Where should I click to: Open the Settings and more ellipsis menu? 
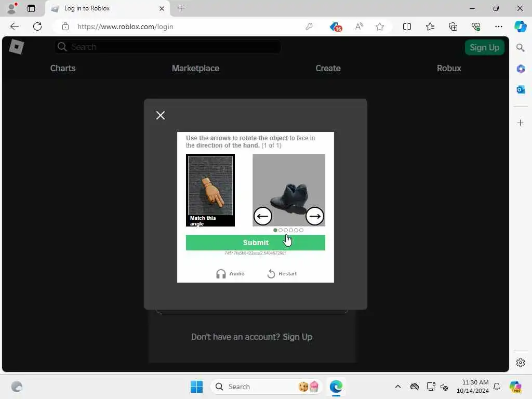click(x=498, y=26)
